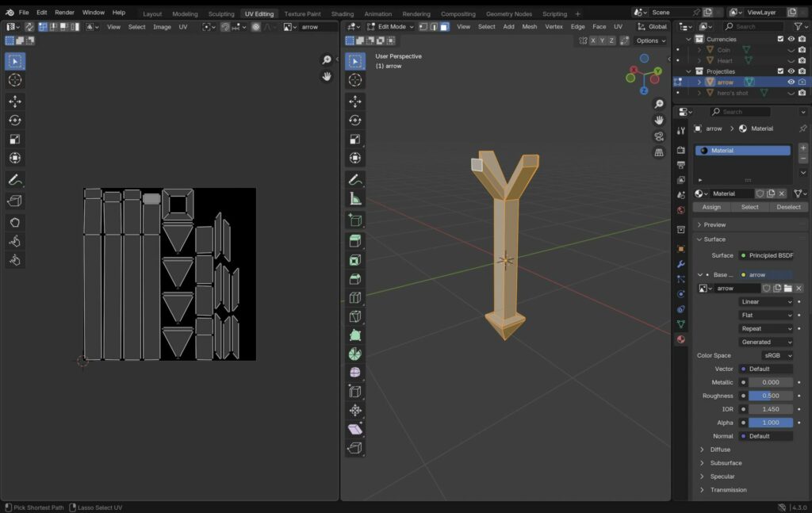This screenshot has height=513, width=812.
Task: Click the Assign button
Action: pyautogui.click(x=711, y=207)
